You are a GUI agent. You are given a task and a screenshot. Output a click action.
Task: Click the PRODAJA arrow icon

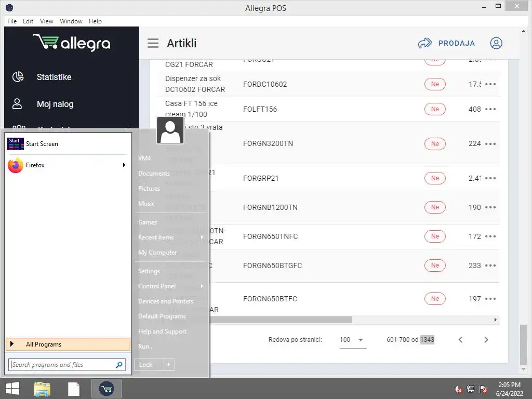[x=425, y=43]
